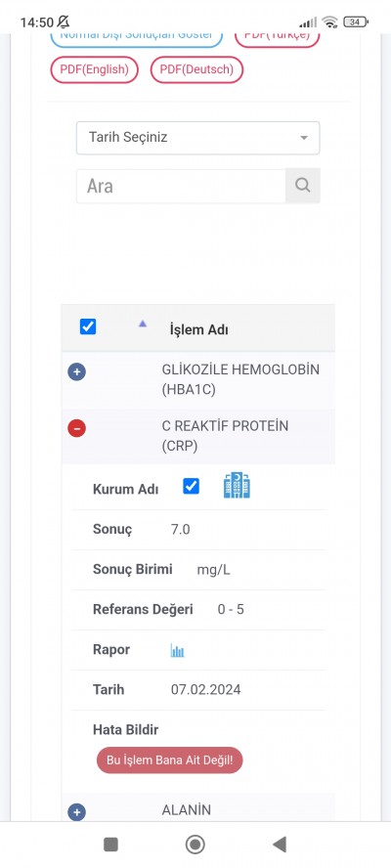Click the İşlem Adı column header

[199, 330]
